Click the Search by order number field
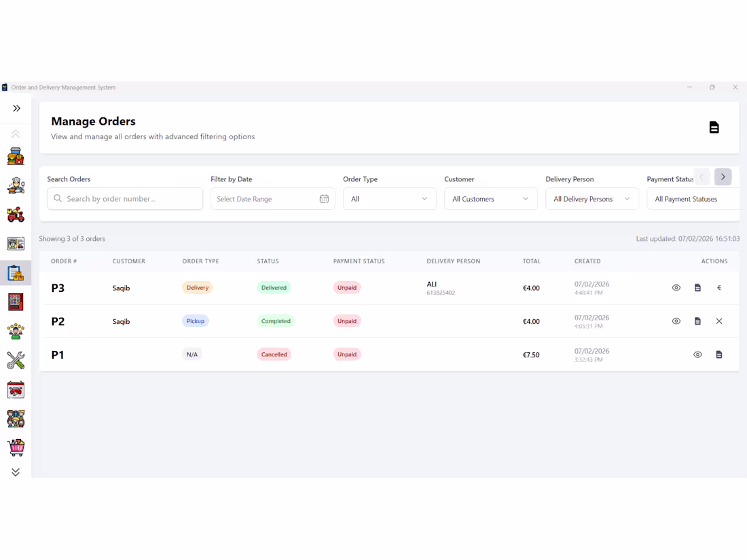Viewport: 747px width, 560px height. [x=125, y=199]
